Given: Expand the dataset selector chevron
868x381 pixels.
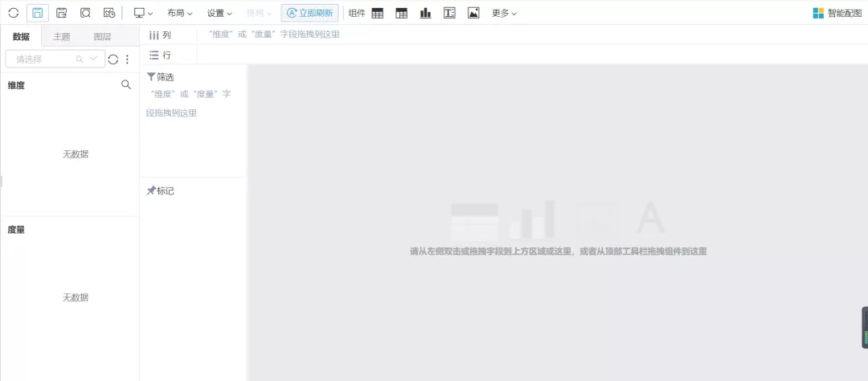Looking at the screenshot, I should tap(93, 59).
